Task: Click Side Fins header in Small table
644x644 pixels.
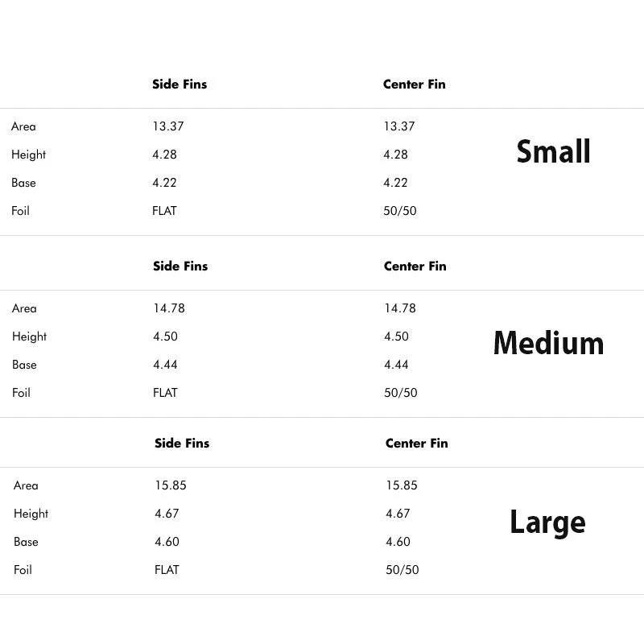Action: 180,84
